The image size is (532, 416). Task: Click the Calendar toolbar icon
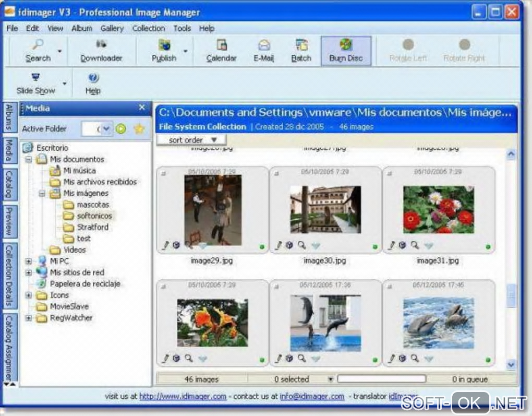click(x=221, y=51)
